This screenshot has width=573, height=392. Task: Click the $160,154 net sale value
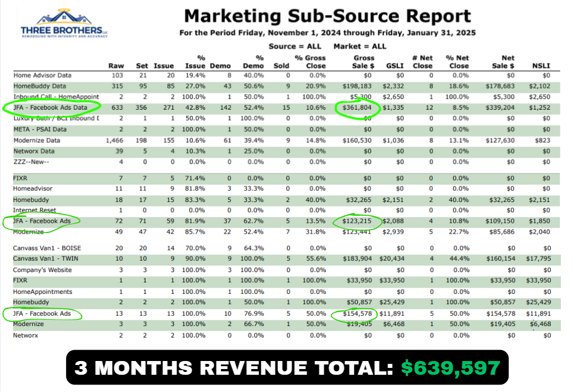tap(501, 259)
